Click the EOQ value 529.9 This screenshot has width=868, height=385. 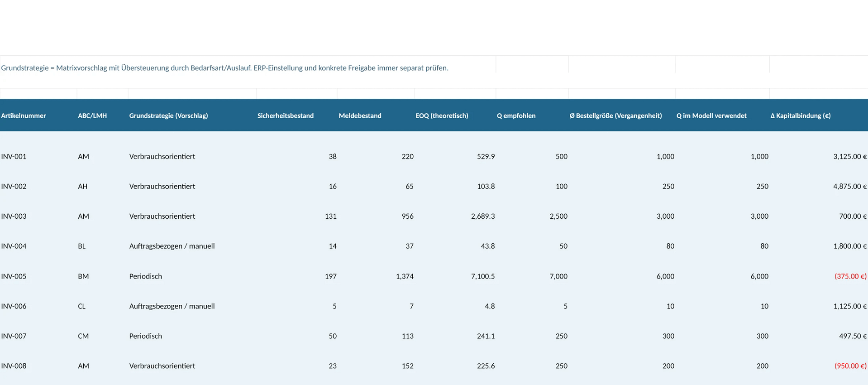point(486,156)
